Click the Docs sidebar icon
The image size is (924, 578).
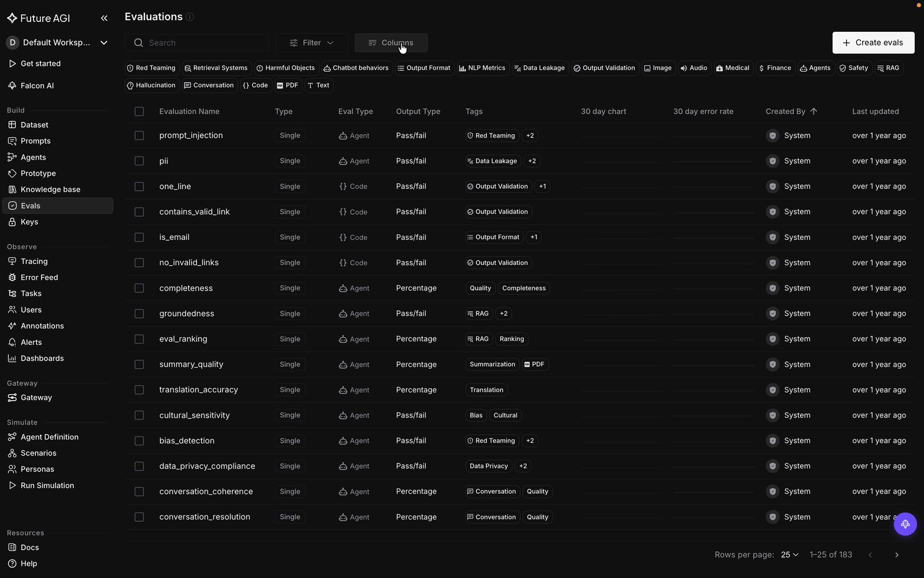[x=12, y=547]
